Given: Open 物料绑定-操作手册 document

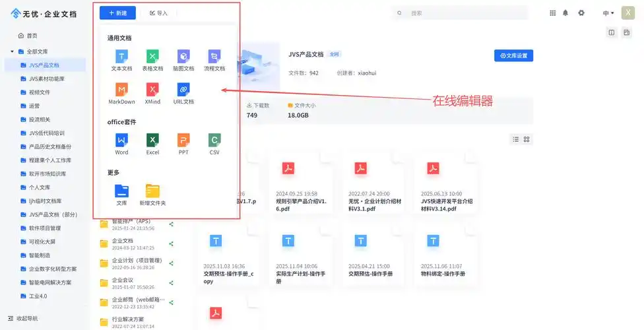Looking at the screenshot, I should click(447, 257).
